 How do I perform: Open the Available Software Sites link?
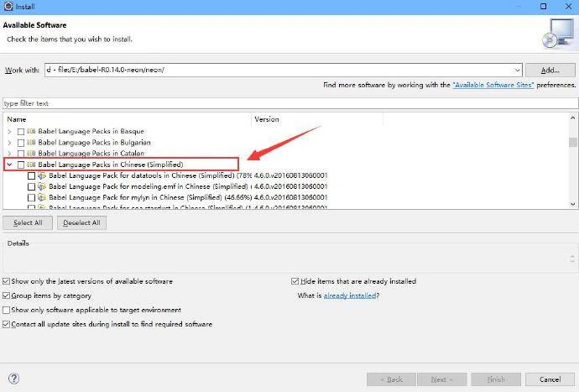pos(493,85)
